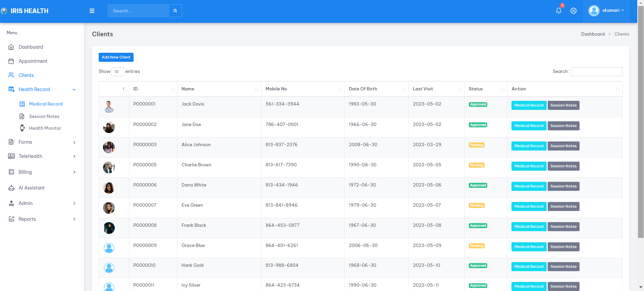Click the AI Assistant robot icon
The width and height of the screenshot is (644, 291).
(11, 188)
